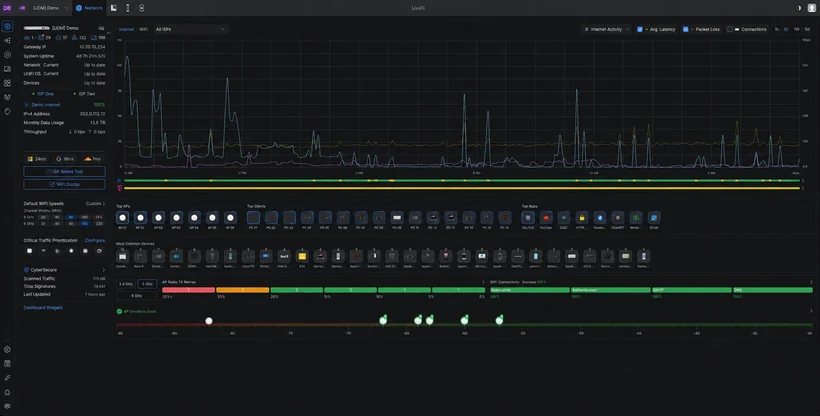The width and height of the screenshot is (820, 416).
Task: Open the QUIC icon in Top Apps
Action: tap(564, 218)
